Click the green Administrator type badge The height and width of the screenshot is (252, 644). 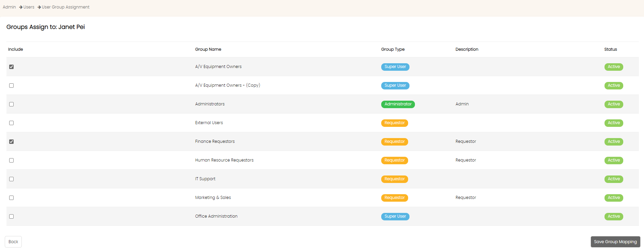click(398, 104)
